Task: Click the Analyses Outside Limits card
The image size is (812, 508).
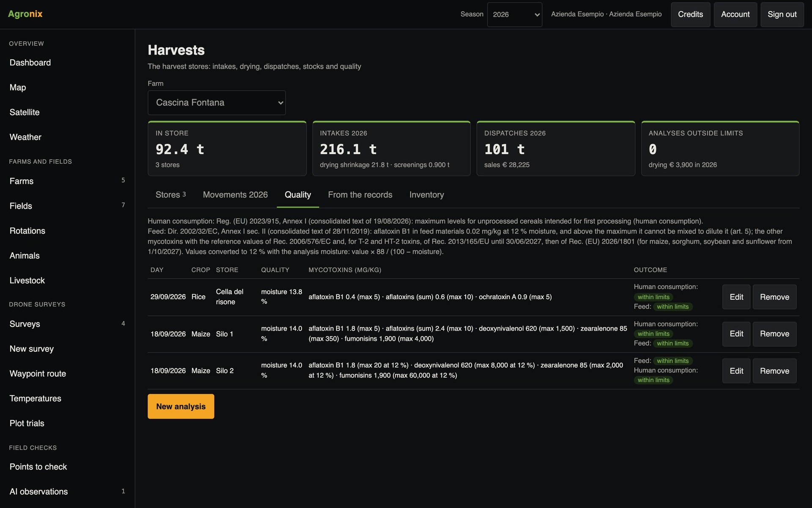Action: [720, 149]
